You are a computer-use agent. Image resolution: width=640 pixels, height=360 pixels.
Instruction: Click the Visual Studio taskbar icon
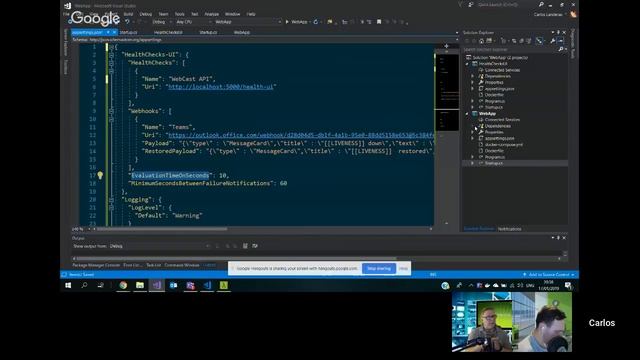(x=157, y=285)
